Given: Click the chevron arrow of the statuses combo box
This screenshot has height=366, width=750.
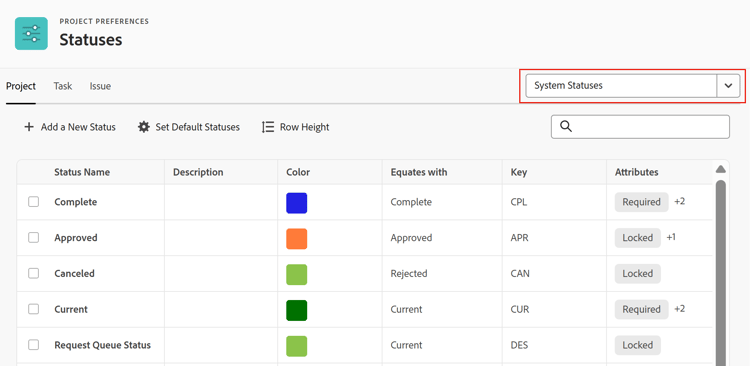Looking at the screenshot, I should pyautogui.click(x=728, y=86).
